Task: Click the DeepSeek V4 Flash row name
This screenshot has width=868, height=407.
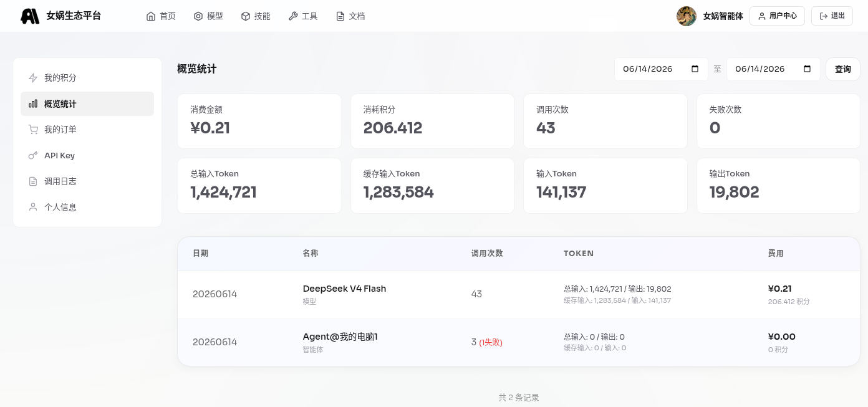Action: 344,289
